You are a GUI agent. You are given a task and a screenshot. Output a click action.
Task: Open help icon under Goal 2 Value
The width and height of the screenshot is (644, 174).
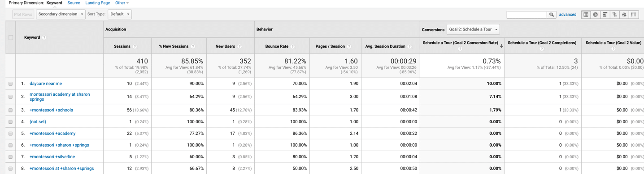click(614, 49)
